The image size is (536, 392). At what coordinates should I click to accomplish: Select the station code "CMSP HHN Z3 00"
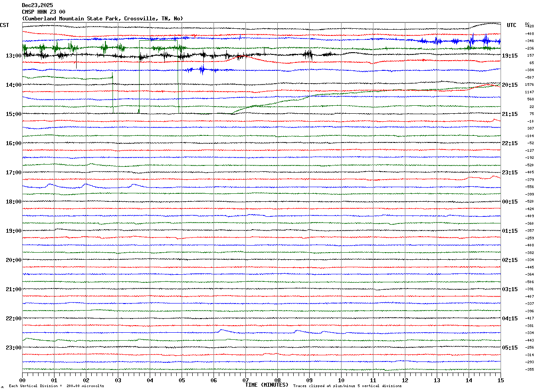(43, 12)
